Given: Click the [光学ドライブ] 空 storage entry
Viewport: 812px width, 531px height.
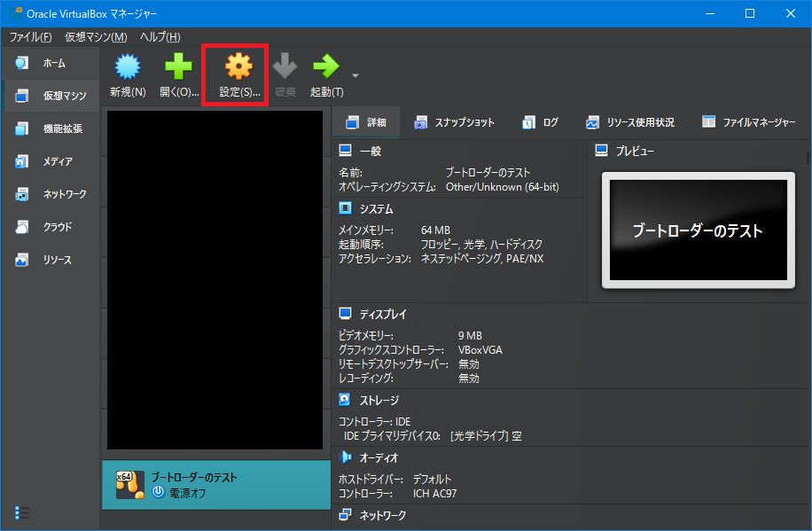Looking at the screenshot, I should (x=486, y=436).
